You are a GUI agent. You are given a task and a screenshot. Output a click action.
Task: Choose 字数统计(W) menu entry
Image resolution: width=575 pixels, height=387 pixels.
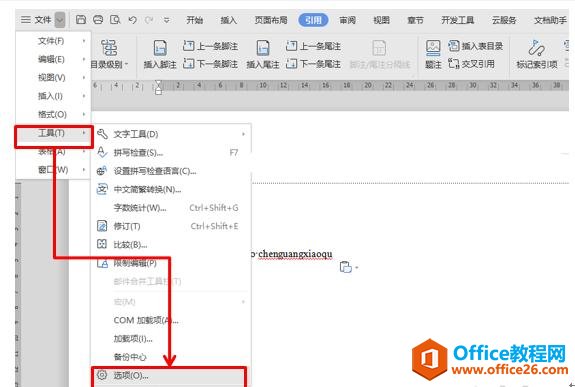pos(171,208)
